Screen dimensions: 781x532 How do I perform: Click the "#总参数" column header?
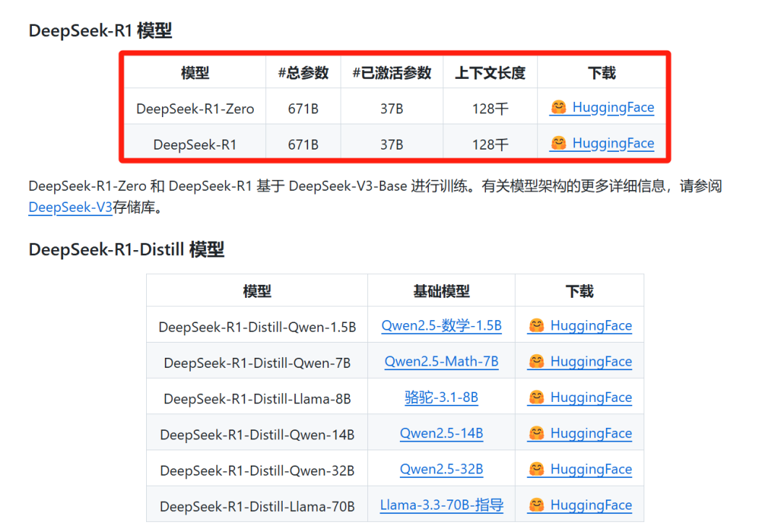pos(303,73)
